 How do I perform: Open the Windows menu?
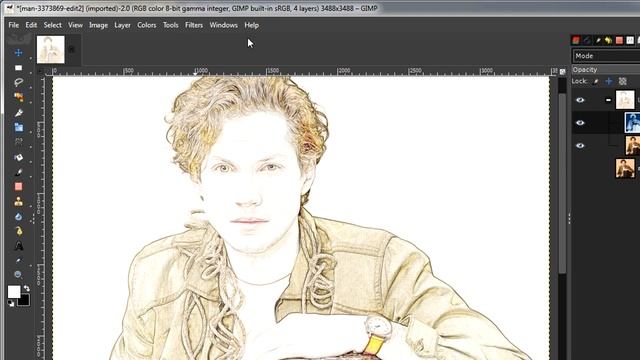[223, 25]
